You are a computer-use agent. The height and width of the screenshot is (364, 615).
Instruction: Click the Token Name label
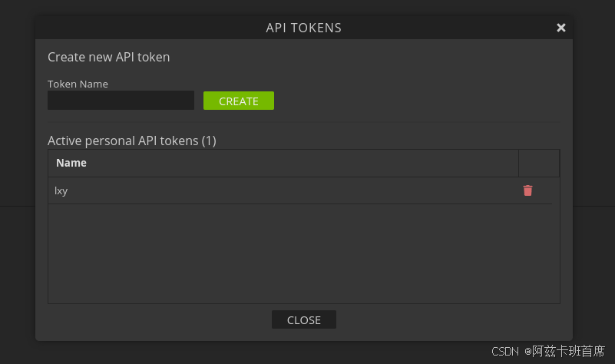(x=78, y=84)
